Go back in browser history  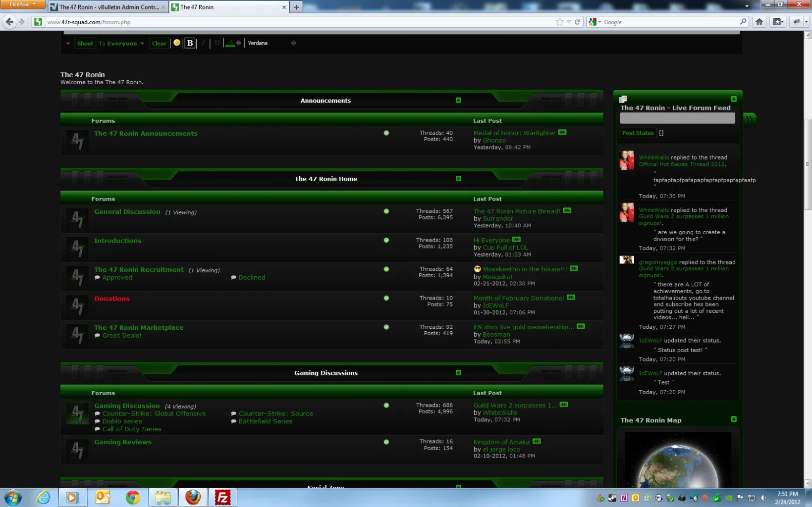pyautogui.click(x=9, y=22)
